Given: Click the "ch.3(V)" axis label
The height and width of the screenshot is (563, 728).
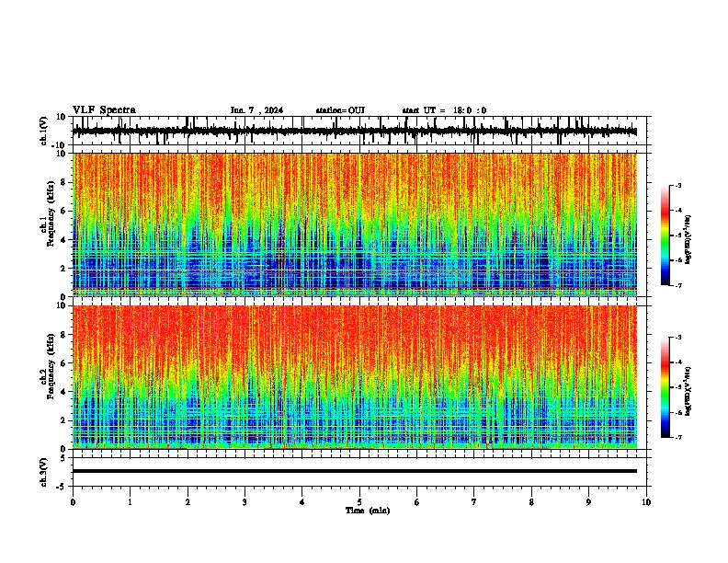Looking at the screenshot, I should (x=44, y=472).
